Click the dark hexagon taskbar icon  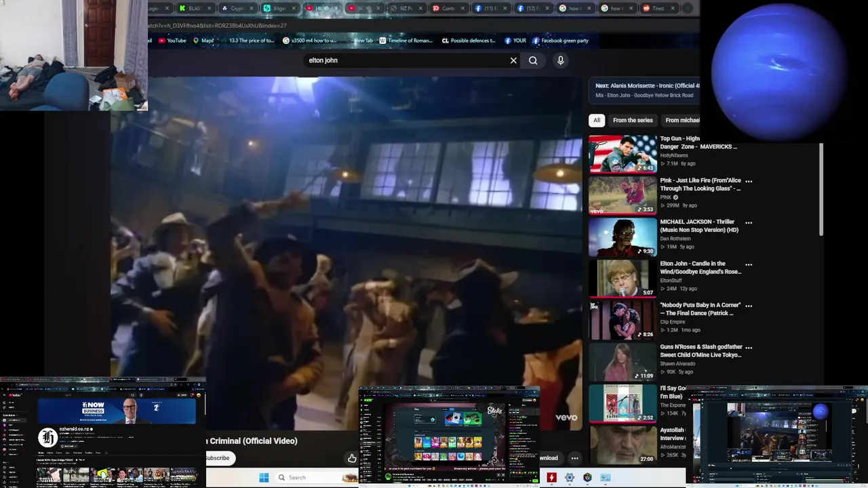tap(587, 477)
